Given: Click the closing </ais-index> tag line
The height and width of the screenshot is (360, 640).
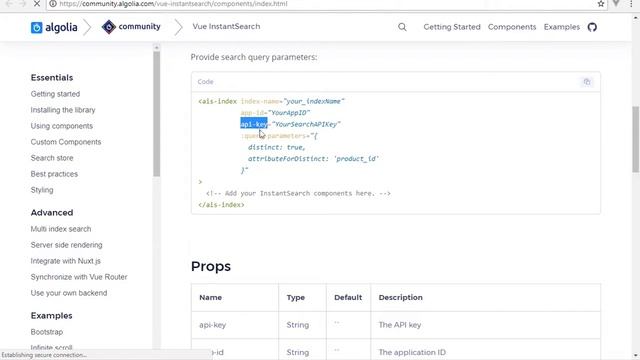Looking at the screenshot, I should coord(221,205).
